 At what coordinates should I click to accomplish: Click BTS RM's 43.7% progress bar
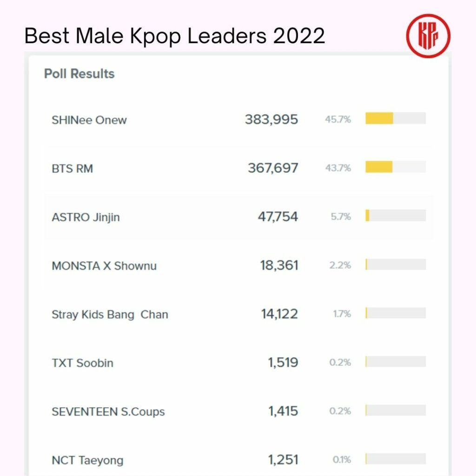395,167
